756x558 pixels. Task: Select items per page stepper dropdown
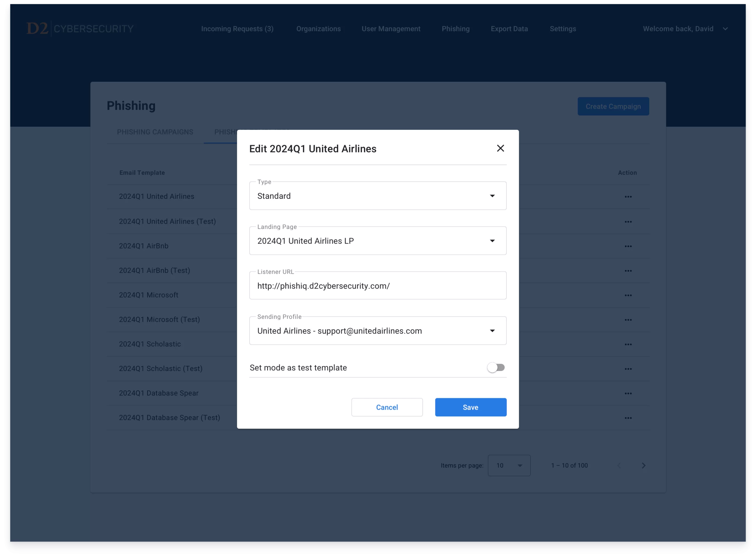(508, 465)
